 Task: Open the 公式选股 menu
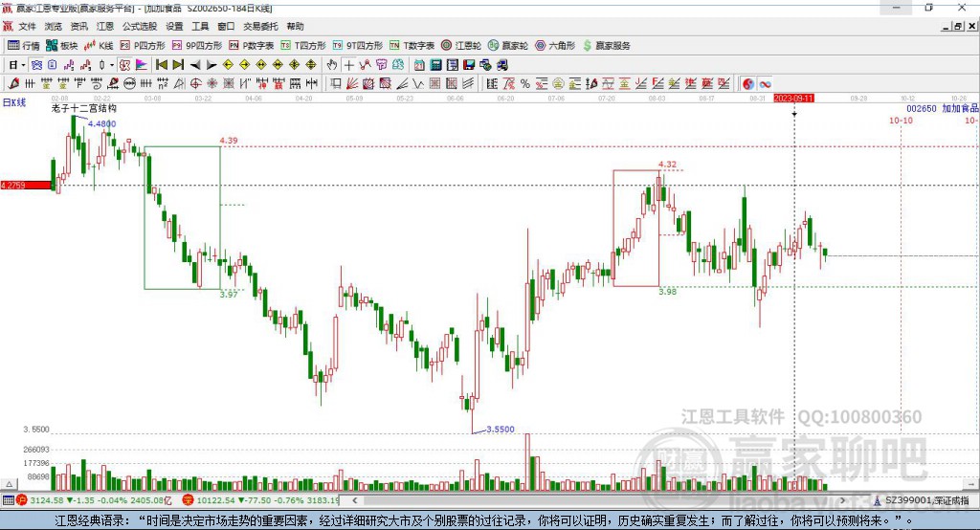click(x=138, y=27)
